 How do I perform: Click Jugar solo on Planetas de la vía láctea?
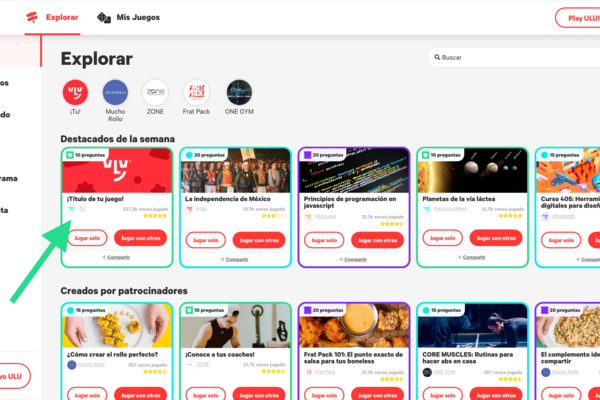[x=443, y=238]
